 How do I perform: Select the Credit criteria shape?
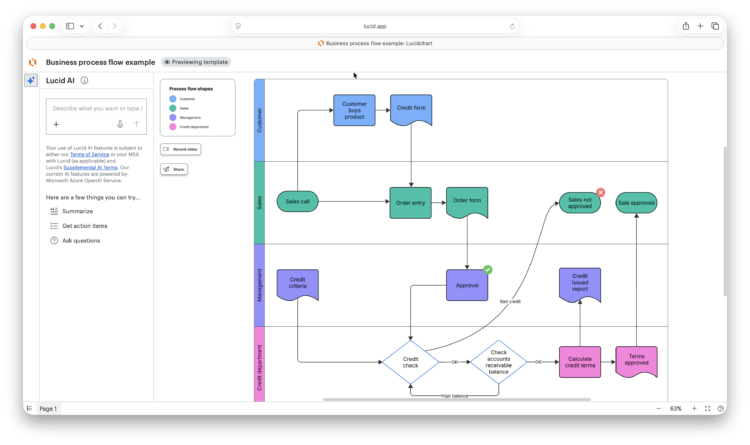[x=298, y=285]
